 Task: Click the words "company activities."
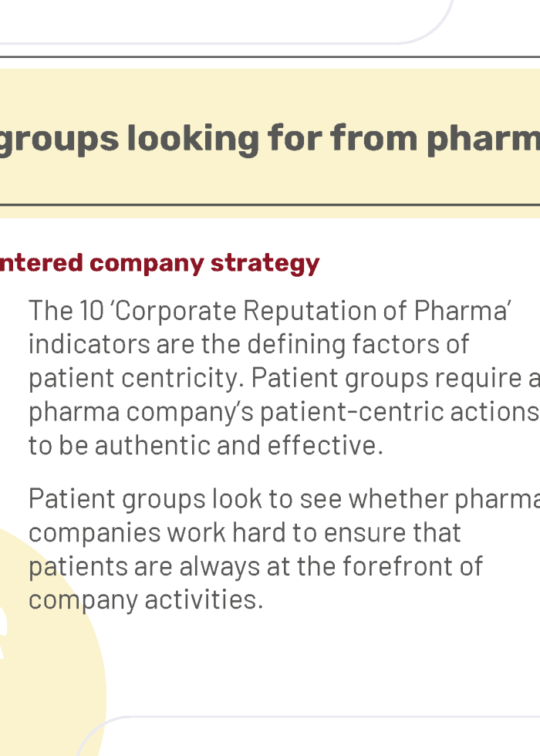click(x=146, y=600)
